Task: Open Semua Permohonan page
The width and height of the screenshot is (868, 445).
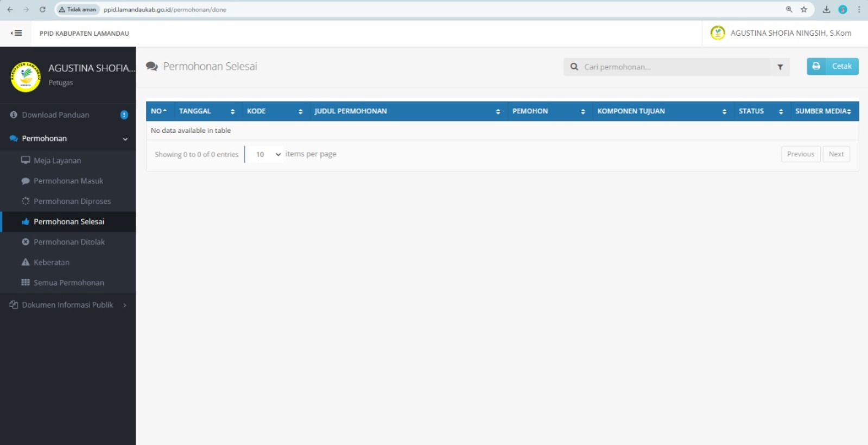Action: pos(68,283)
